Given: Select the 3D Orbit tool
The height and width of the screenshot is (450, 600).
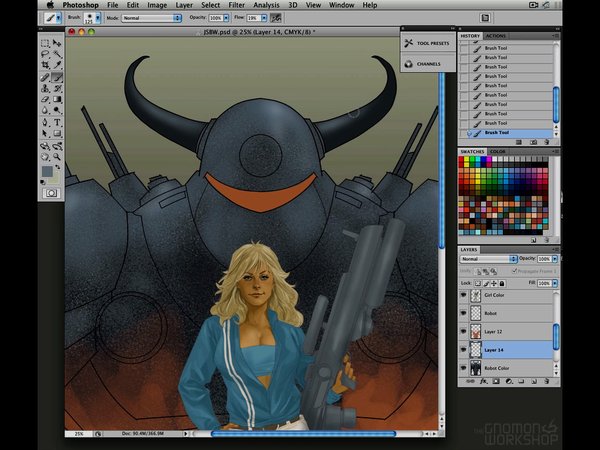Looking at the screenshot, I should 57,146.
